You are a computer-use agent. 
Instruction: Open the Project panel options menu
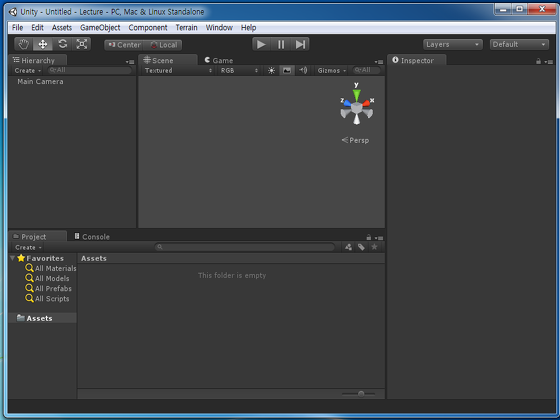[379, 238]
